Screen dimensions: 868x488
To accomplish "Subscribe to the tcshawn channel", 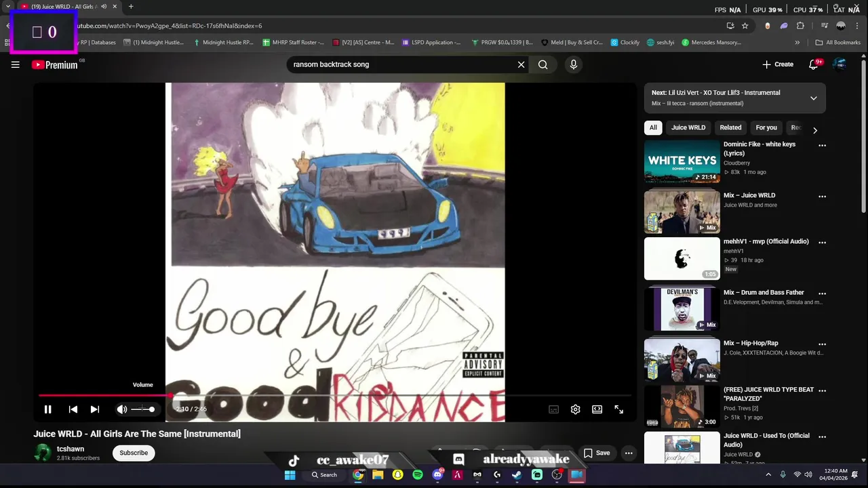I will (x=134, y=453).
